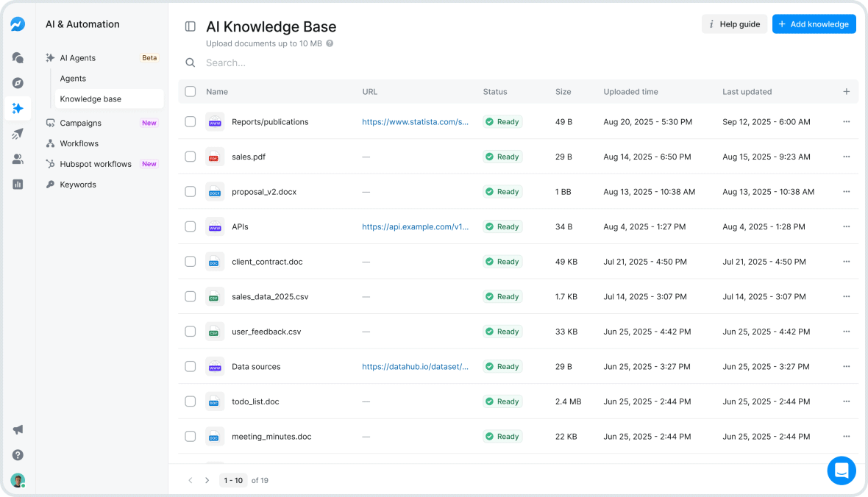The image size is (868, 497).
Task: Open the contacts people icon in sidebar
Action: pyautogui.click(x=17, y=158)
